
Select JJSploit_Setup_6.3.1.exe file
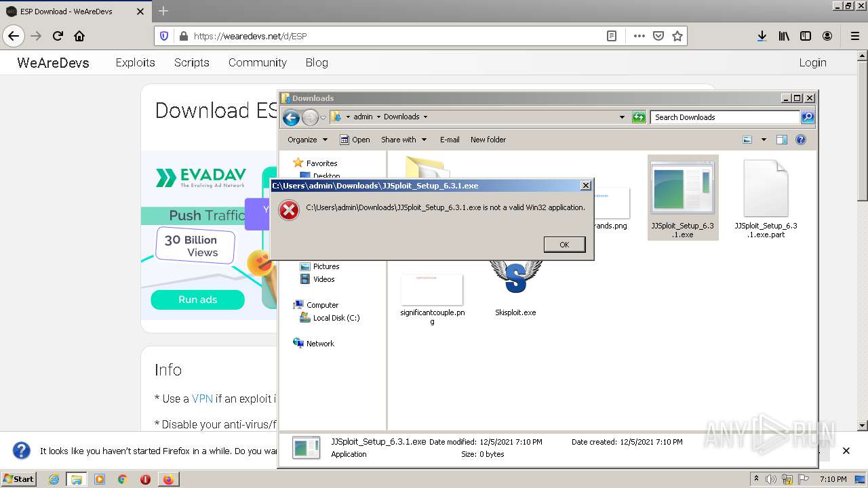pyautogui.click(x=682, y=198)
